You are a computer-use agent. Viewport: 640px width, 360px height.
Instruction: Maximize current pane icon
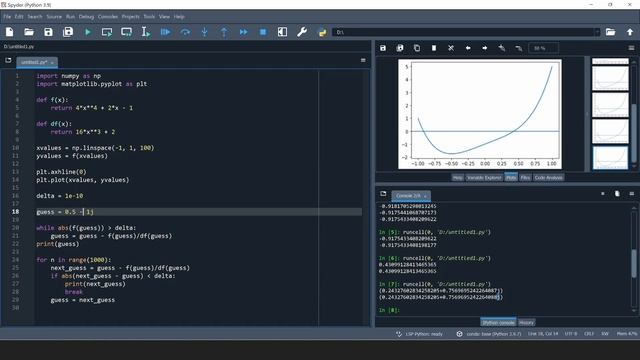pos(282,32)
